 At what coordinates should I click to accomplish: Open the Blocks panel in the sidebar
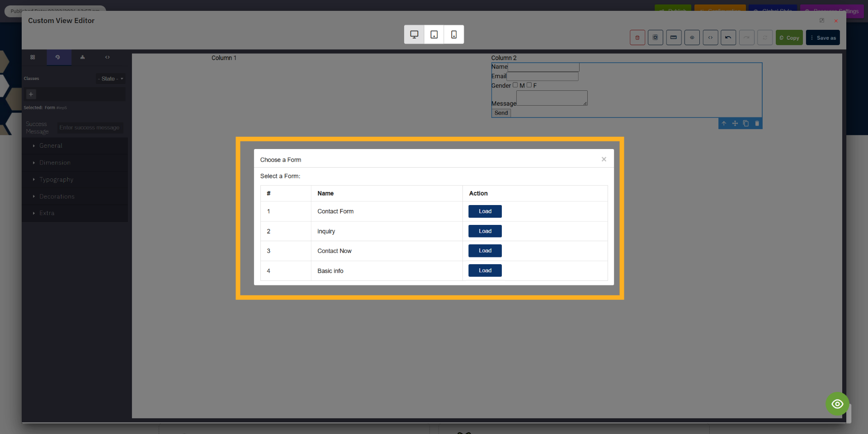tap(33, 57)
